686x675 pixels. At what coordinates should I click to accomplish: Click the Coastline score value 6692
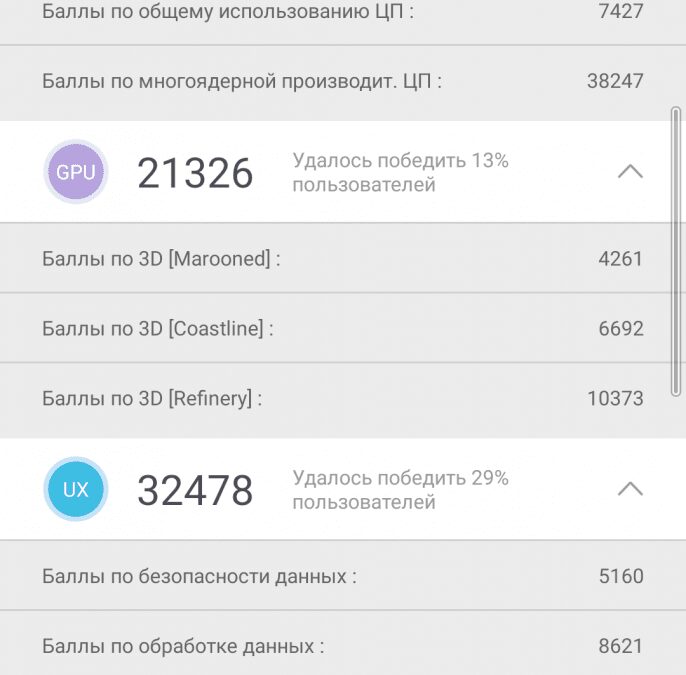tap(621, 329)
